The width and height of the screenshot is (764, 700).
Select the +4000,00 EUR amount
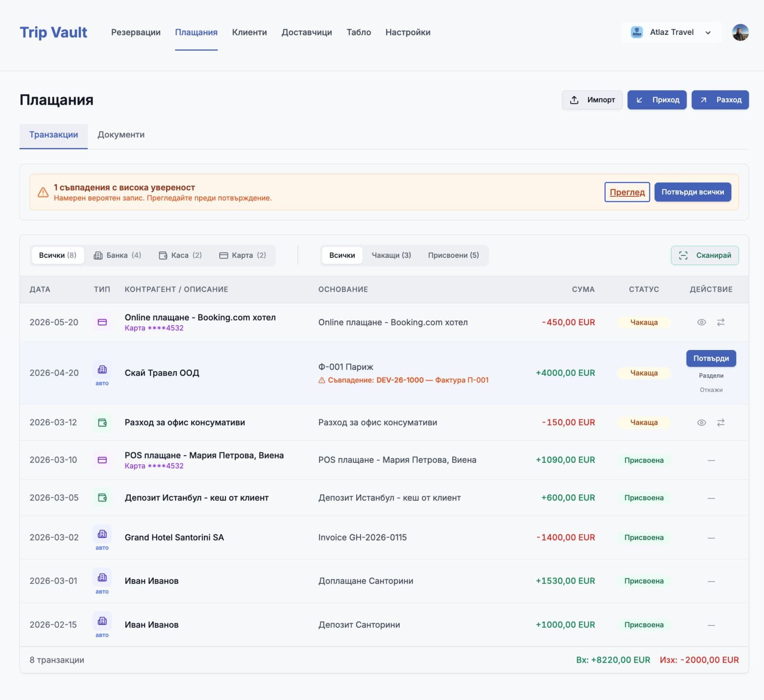point(565,373)
